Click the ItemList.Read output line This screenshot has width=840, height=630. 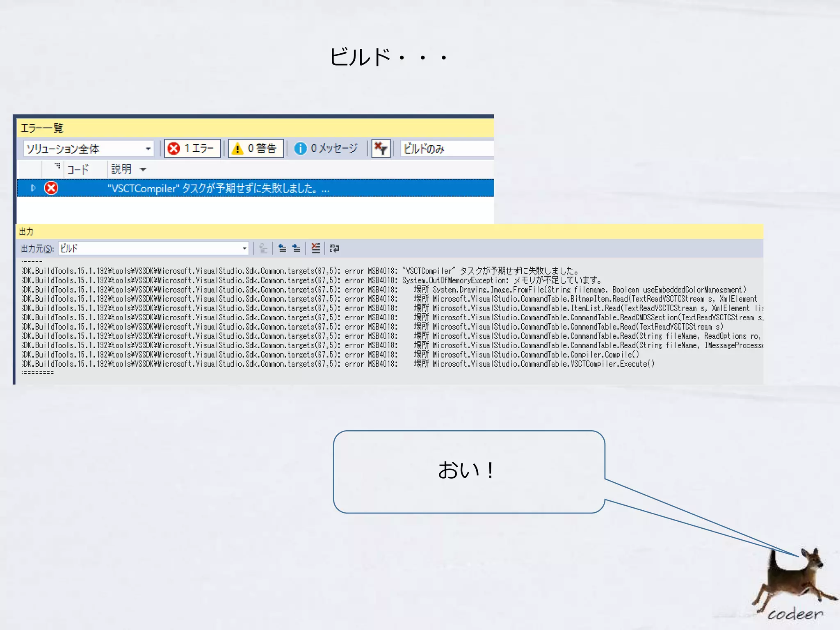[x=393, y=308]
